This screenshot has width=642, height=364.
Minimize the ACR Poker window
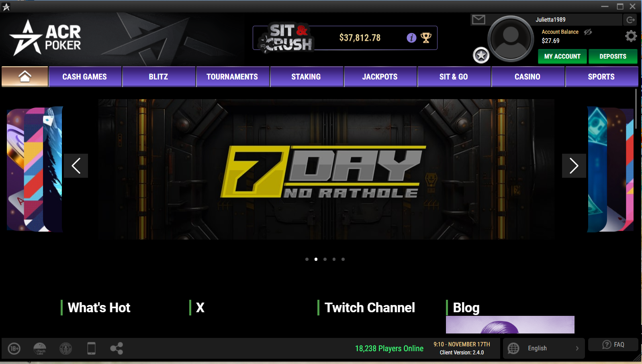(605, 6)
